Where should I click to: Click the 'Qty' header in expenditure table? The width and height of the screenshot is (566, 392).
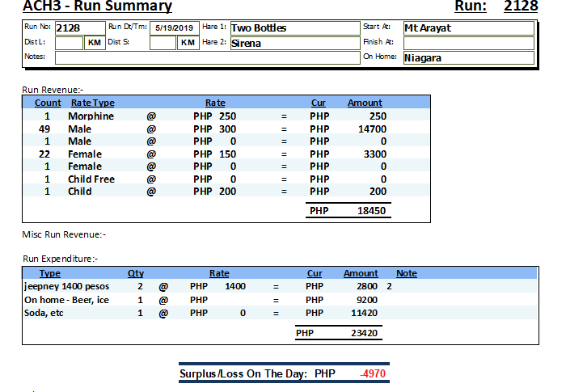click(x=136, y=273)
